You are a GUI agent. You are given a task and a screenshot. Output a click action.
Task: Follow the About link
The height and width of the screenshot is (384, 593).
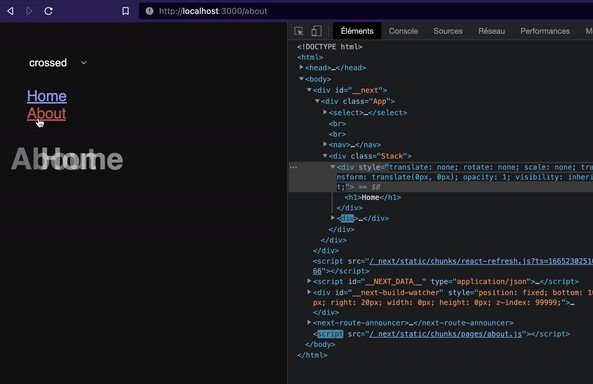tap(47, 113)
